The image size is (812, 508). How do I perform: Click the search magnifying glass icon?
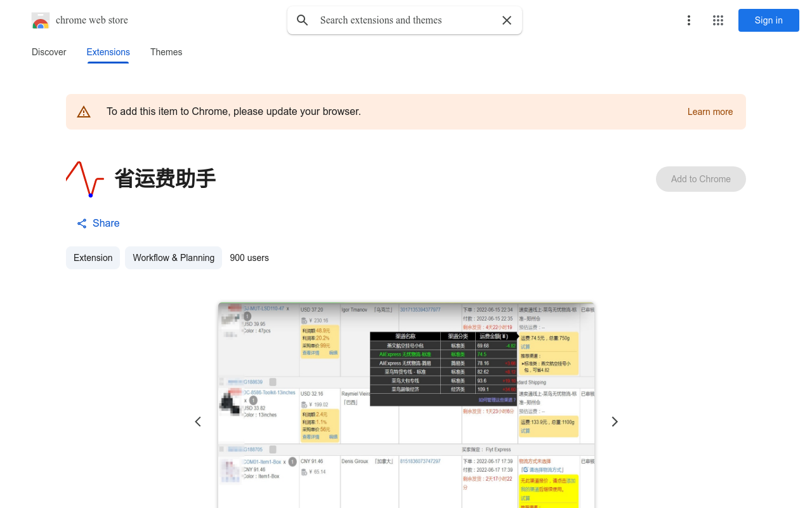(x=303, y=20)
